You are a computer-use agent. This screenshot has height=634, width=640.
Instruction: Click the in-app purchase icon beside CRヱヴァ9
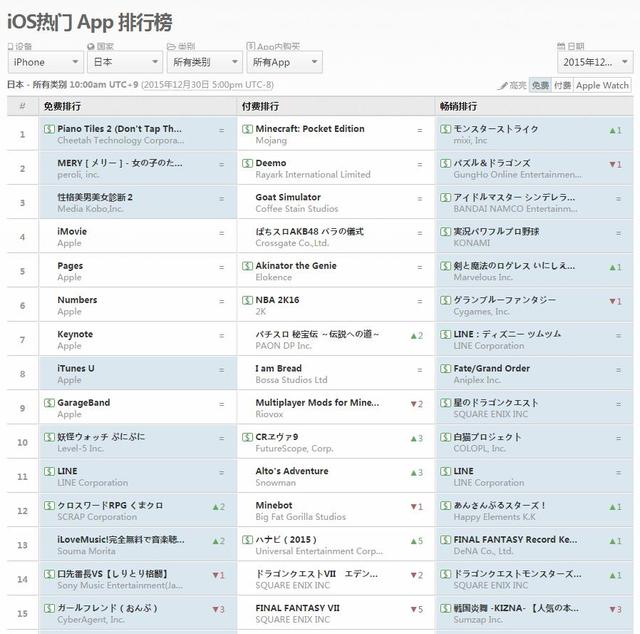(247, 437)
